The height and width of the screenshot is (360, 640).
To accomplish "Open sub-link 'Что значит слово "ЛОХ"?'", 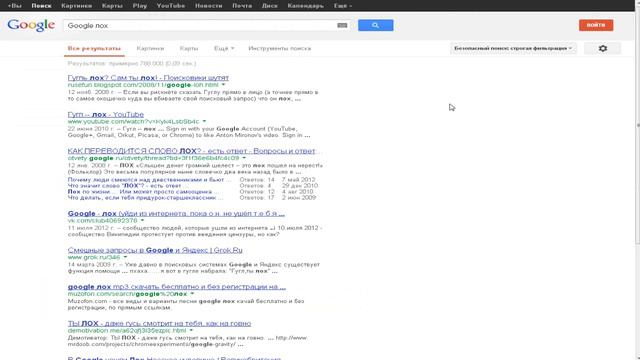I will coord(124,186).
